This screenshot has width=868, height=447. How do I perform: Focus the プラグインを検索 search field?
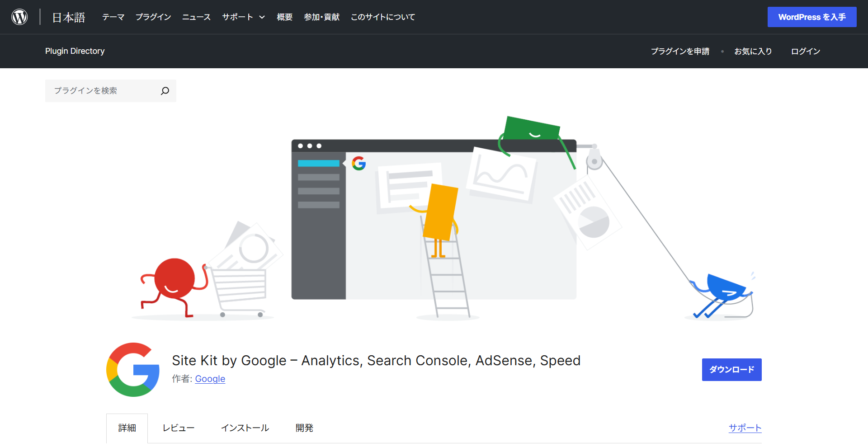coord(104,91)
